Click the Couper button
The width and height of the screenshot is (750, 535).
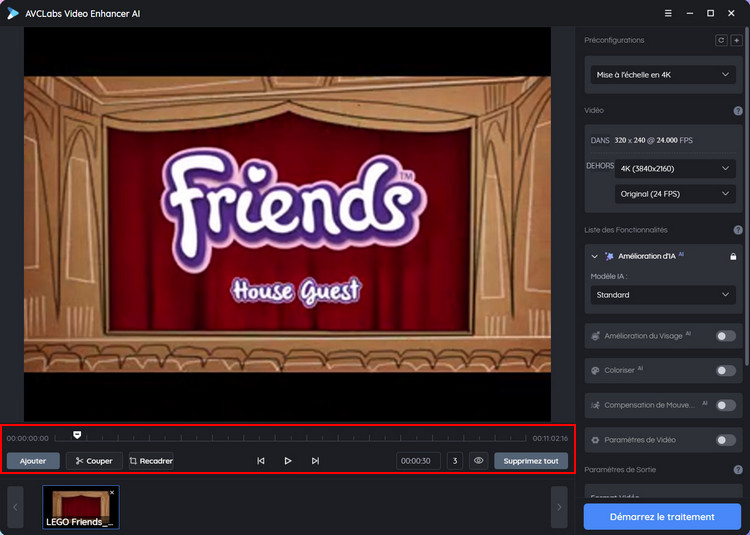point(94,461)
